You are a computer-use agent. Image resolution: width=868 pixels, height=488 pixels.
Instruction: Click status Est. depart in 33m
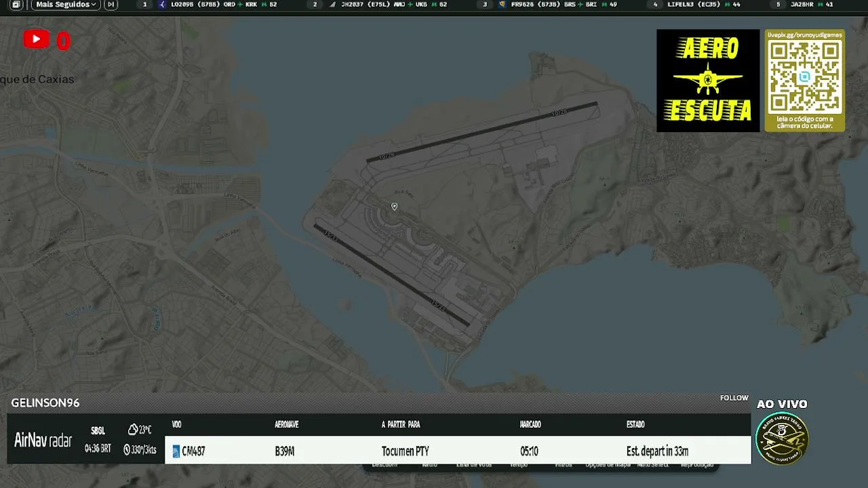(657, 451)
